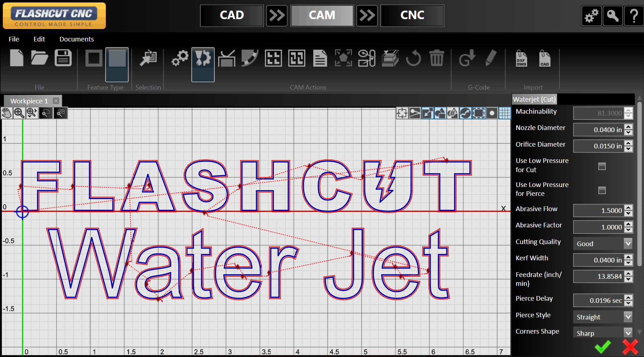Select the Waterjet (Cut) panel tab
This screenshot has width=644, height=357.
tap(534, 99)
